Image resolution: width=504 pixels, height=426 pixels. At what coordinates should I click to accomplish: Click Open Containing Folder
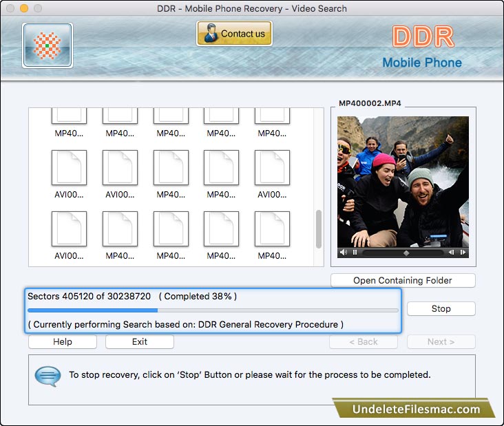pos(403,281)
